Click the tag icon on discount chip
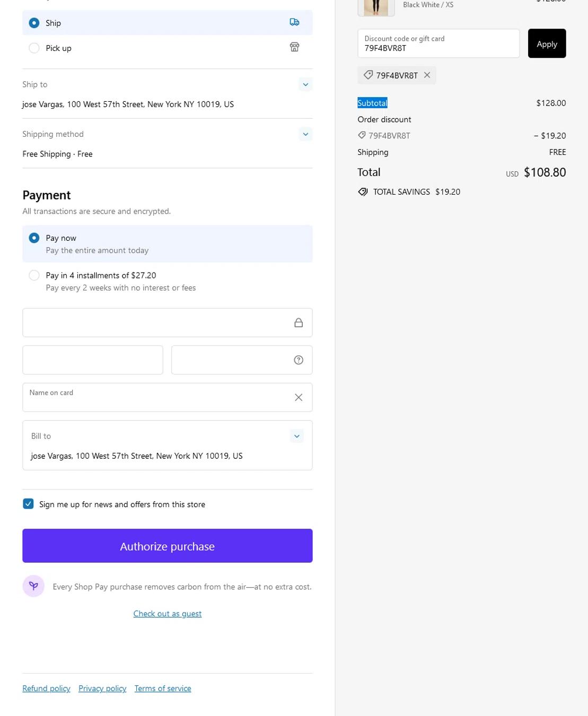This screenshot has height=716, width=588. [x=368, y=75]
